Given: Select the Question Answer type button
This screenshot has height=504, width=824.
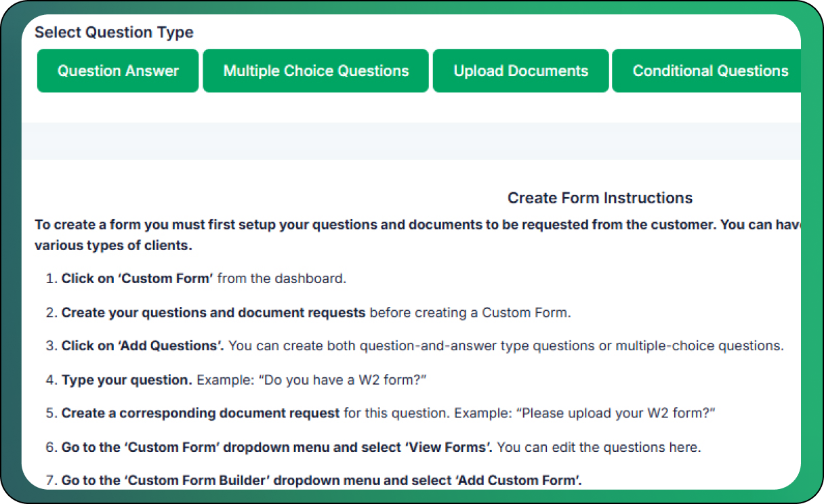Looking at the screenshot, I should click(118, 70).
